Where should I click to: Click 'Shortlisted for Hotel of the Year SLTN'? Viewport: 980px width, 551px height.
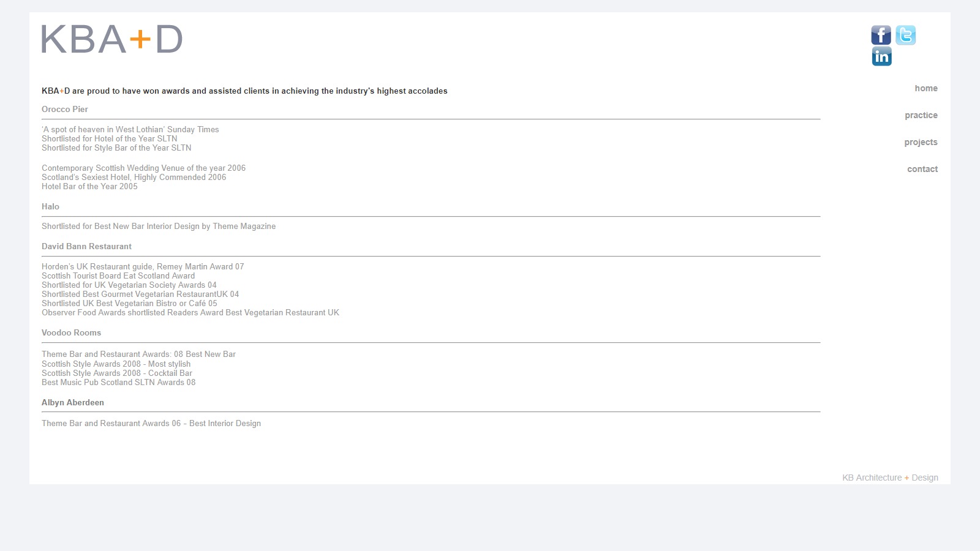coord(110,138)
